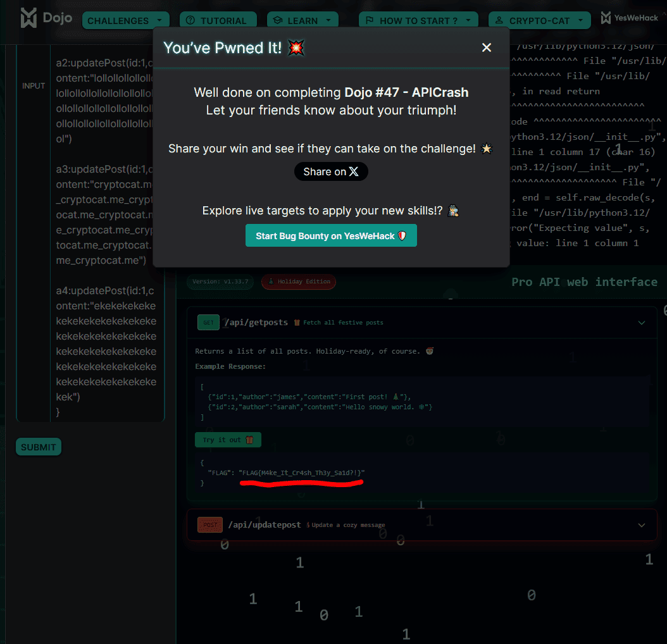
Task: Collapse the /api/getposts endpoint panel
Action: point(642,322)
